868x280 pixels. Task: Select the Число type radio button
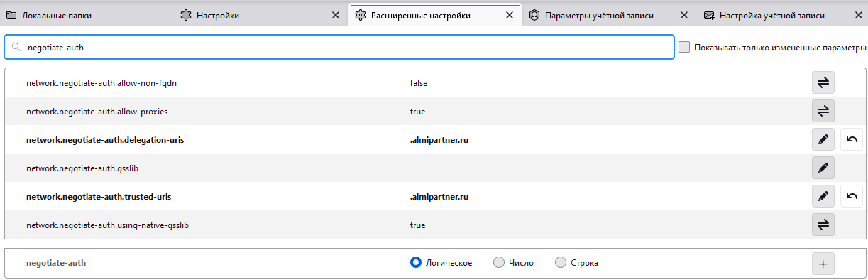tap(499, 263)
